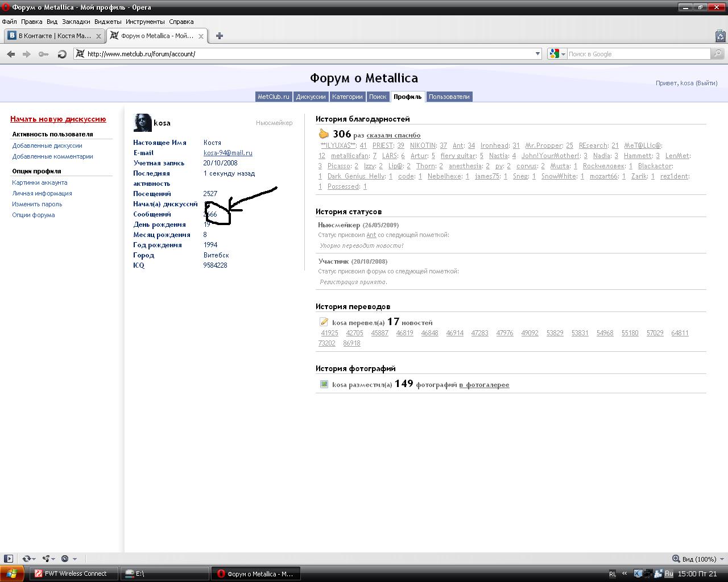Click the Wand password key icon
Image resolution: width=728 pixels, height=582 pixels.
pos(44,54)
